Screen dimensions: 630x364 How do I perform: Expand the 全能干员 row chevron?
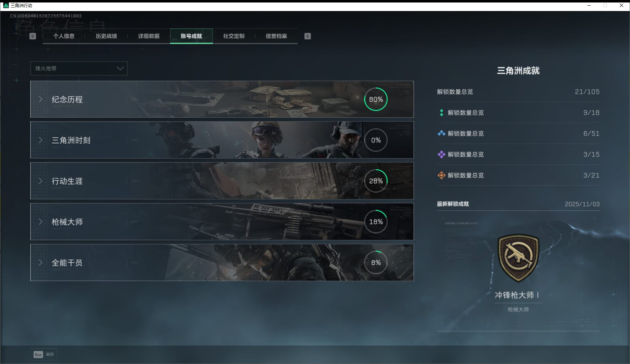pos(41,263)
